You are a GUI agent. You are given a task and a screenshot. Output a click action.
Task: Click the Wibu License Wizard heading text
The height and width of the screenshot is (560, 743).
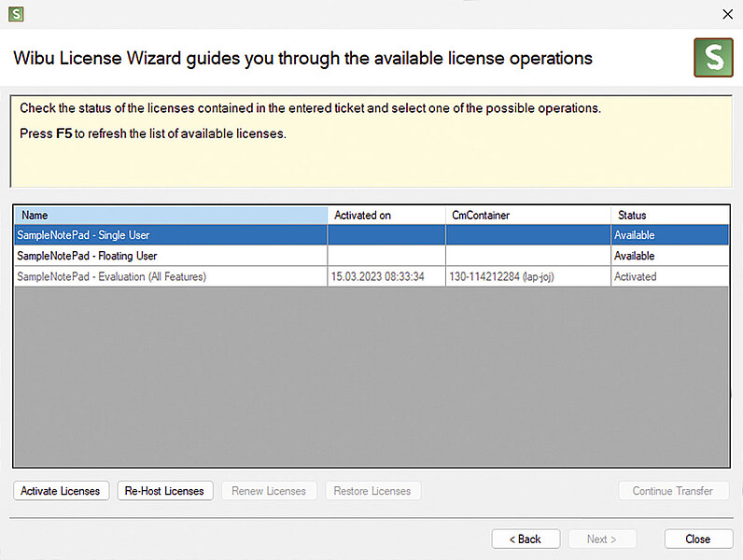[x=302, y=58]
